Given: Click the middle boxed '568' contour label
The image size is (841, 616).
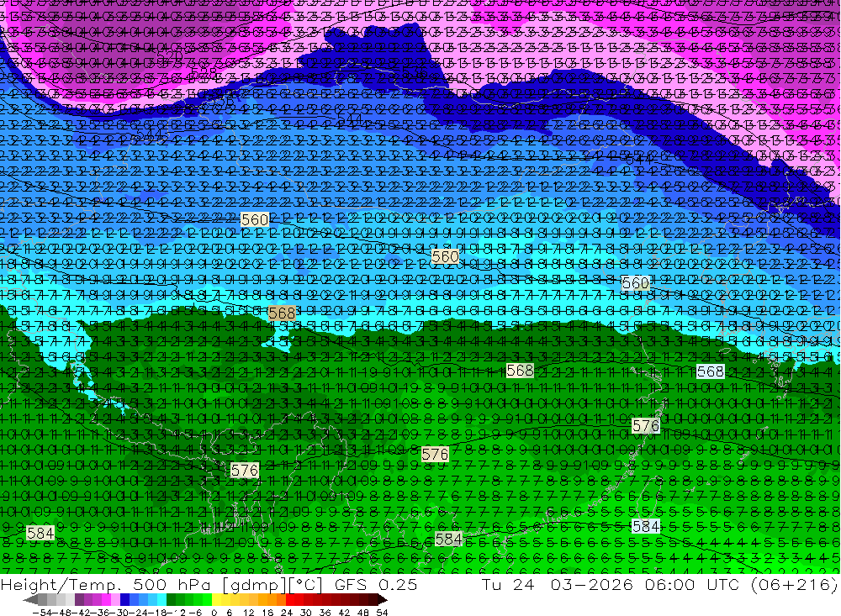Looking at the screenshot, I should click(x=520, y=371).
